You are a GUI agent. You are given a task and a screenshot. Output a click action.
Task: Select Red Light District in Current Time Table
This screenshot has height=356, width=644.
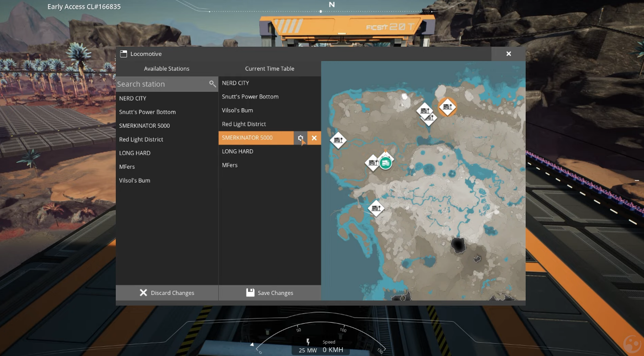(270, 124)
